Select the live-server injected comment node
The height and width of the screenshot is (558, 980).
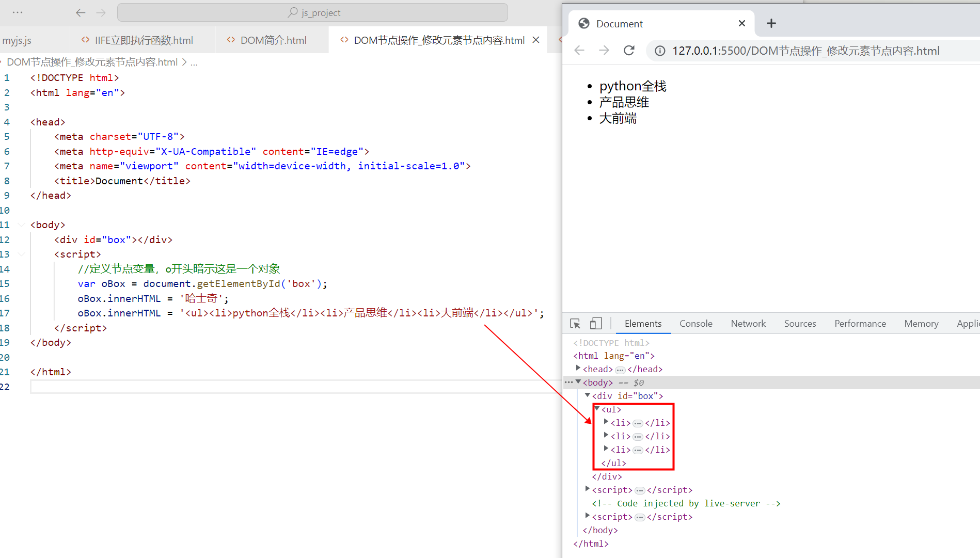pos(686,503)
